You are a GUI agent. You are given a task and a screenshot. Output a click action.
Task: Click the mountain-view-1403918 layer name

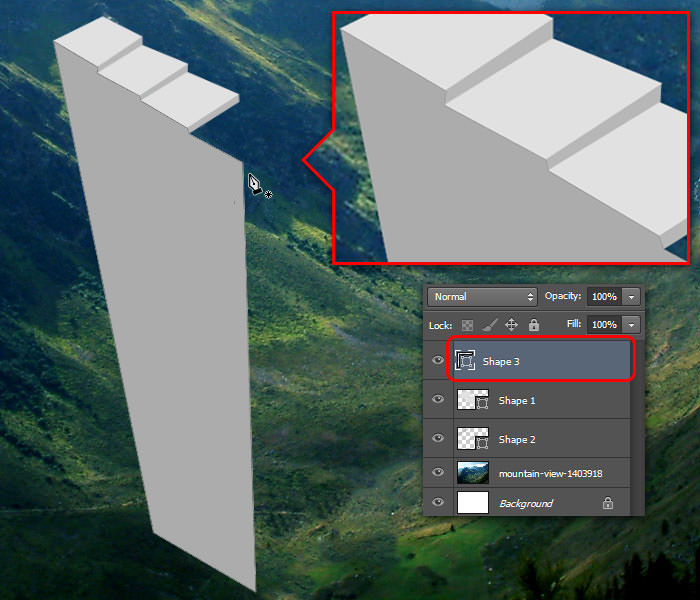550,473
